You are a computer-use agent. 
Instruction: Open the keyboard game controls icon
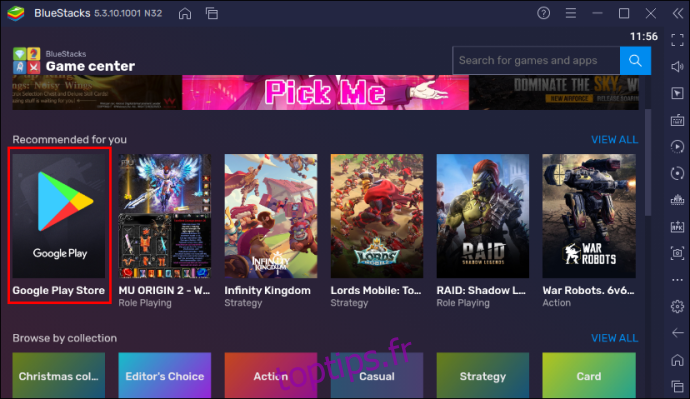click(x=677, y=120)
